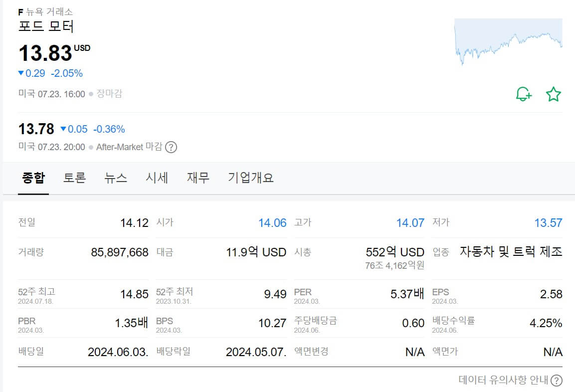This screenshot has width=575, height=392.
Task: Open the daily low 13.57 link
Action: point(549,223)
